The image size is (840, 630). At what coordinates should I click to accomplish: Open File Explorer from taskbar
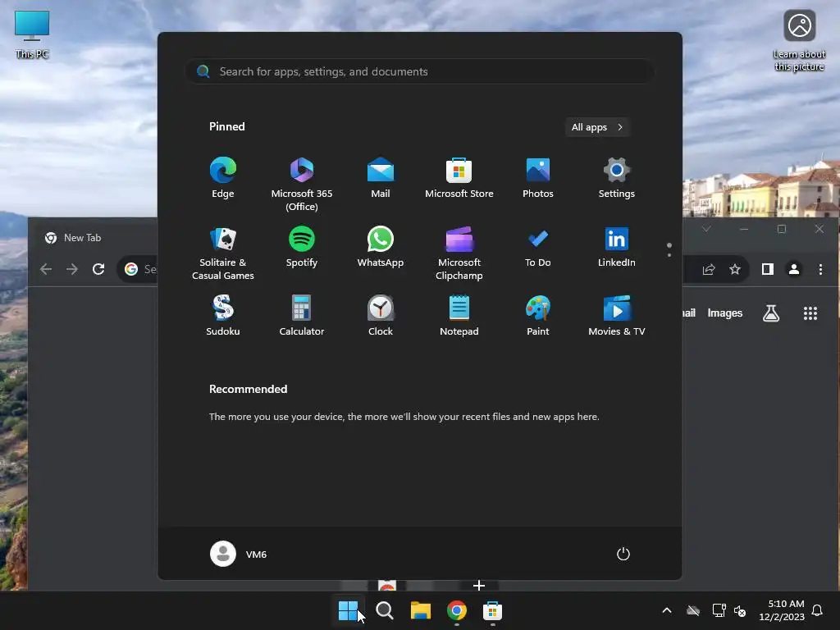click(x=421, y=610)
